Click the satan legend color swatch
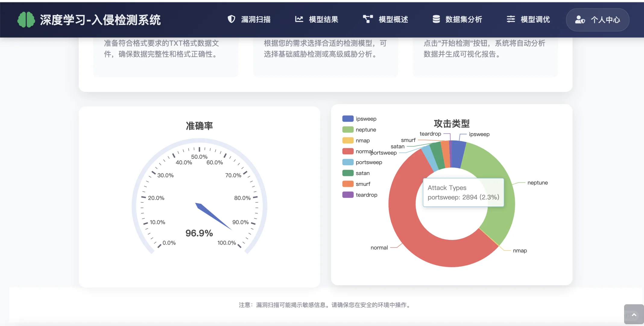Image resolution: width=644 pixels, height=326 pixels. [x=347, y=173]
